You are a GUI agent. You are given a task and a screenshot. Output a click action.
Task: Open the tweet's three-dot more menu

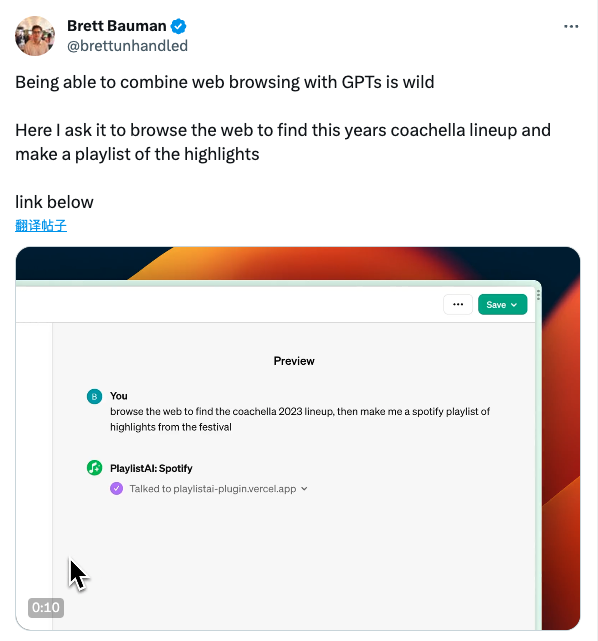pyautogui.click(x=571, y=27)
